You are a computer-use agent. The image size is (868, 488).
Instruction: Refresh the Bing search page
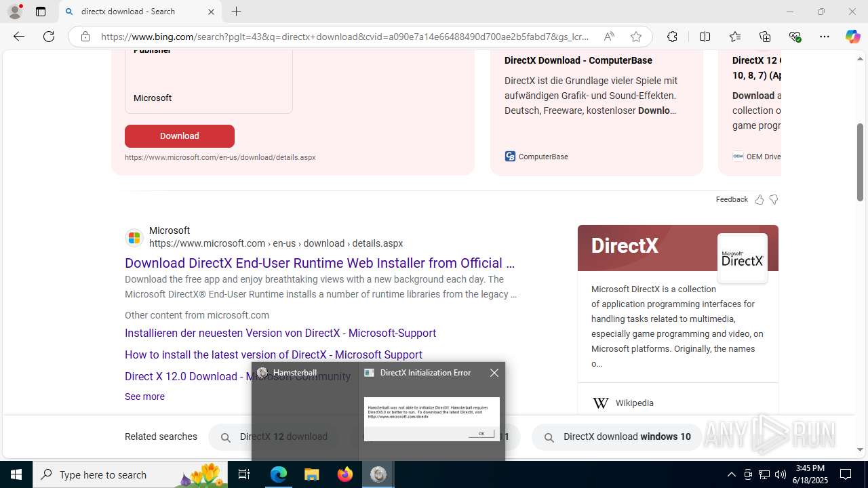pos(49,37)
